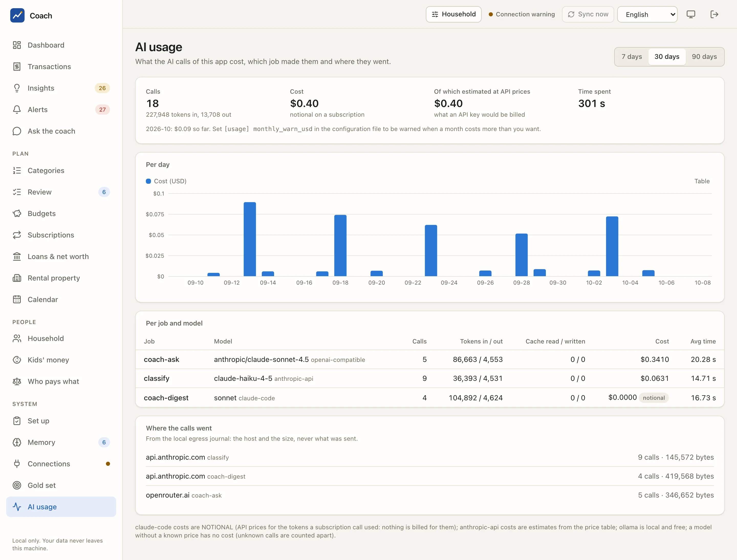Switch the range to 7 days
The height and width of the screenshot is (560, 737).
(632, 57)
